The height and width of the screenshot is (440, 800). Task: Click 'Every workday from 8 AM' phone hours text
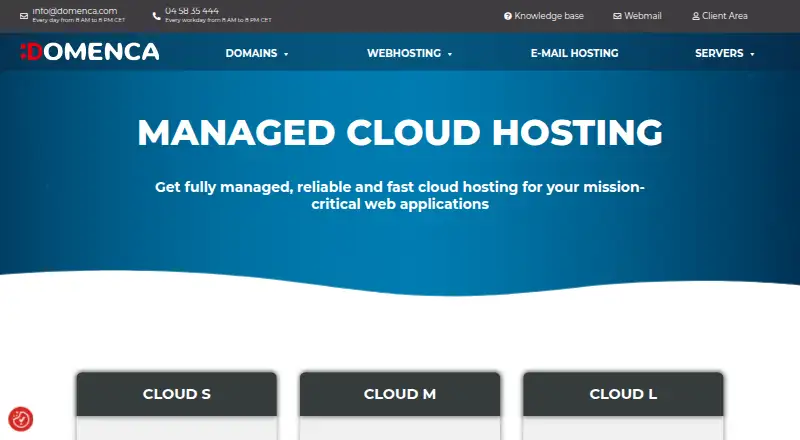tap(218, 20)
